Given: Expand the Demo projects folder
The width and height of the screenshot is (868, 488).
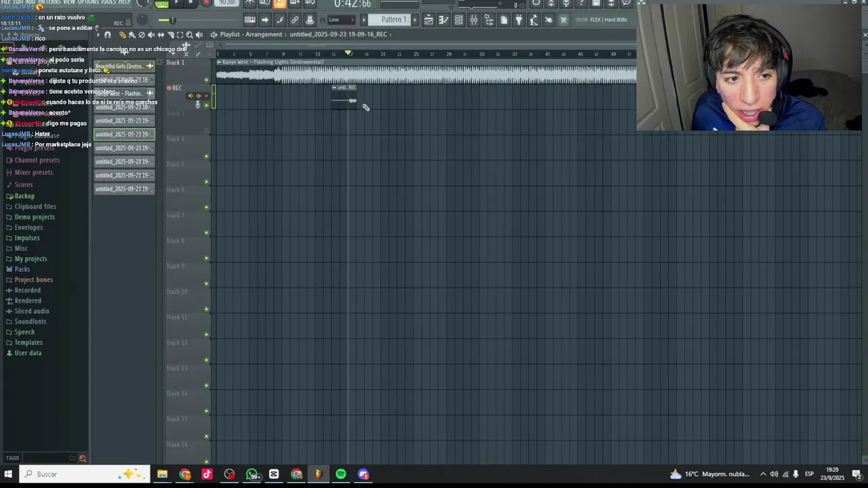Looking at the screenshot, I should (x=31, y=217).
